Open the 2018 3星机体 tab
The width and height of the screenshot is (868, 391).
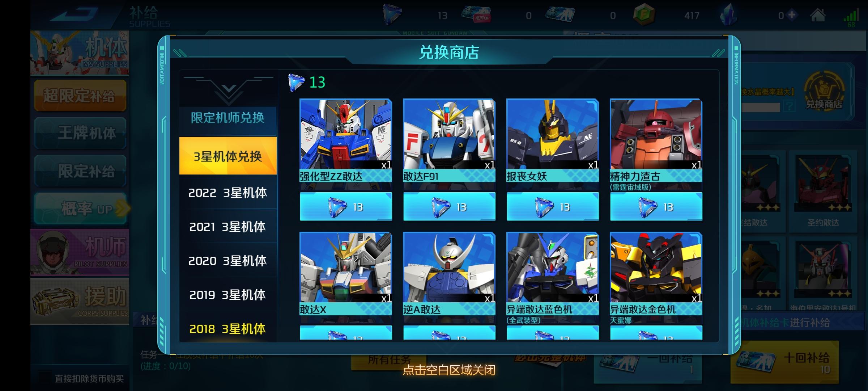pos(228,328)
